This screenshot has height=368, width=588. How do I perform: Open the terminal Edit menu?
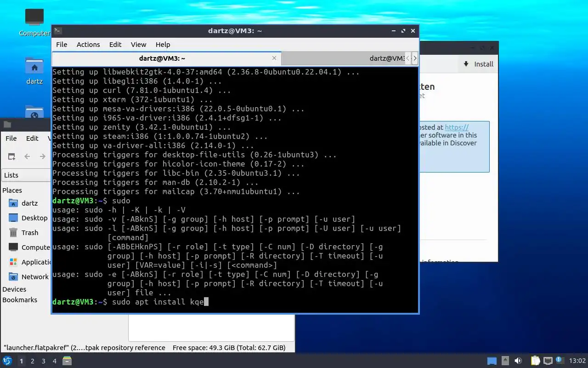[115, 45]
